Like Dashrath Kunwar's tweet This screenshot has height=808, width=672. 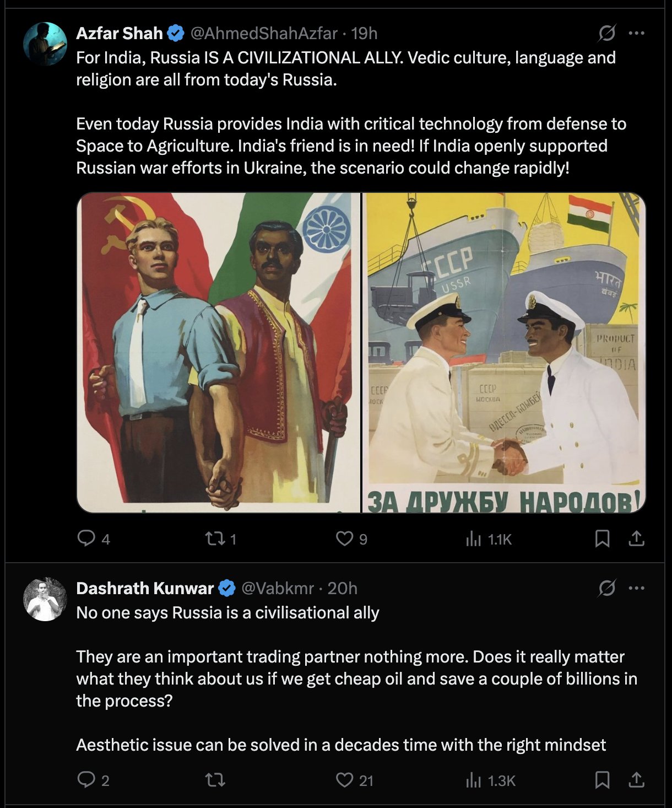[345, 779]
